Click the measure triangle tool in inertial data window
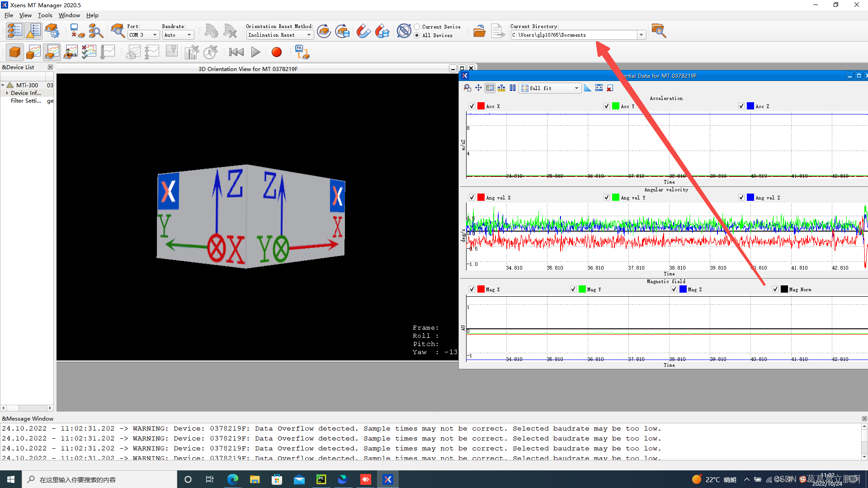Image resolution: width=868 pixels, height=488 pixels. tap(587, 88)
